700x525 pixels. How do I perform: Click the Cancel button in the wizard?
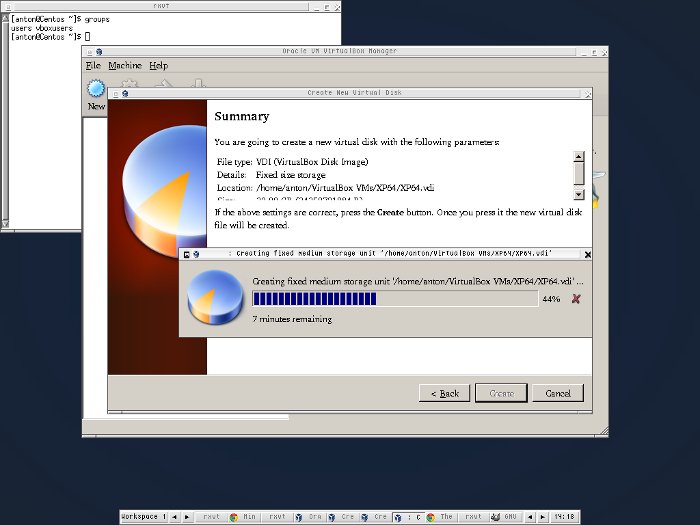point(558,393)
